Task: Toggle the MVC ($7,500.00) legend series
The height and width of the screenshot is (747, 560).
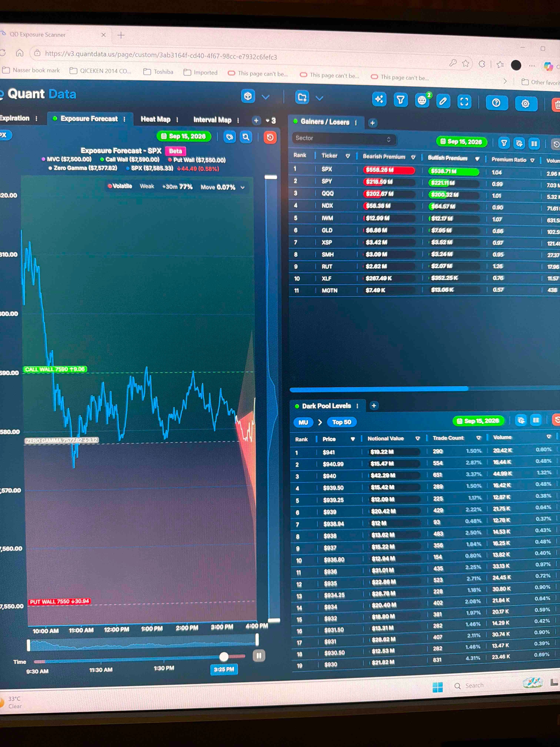Action: (67, 159)
